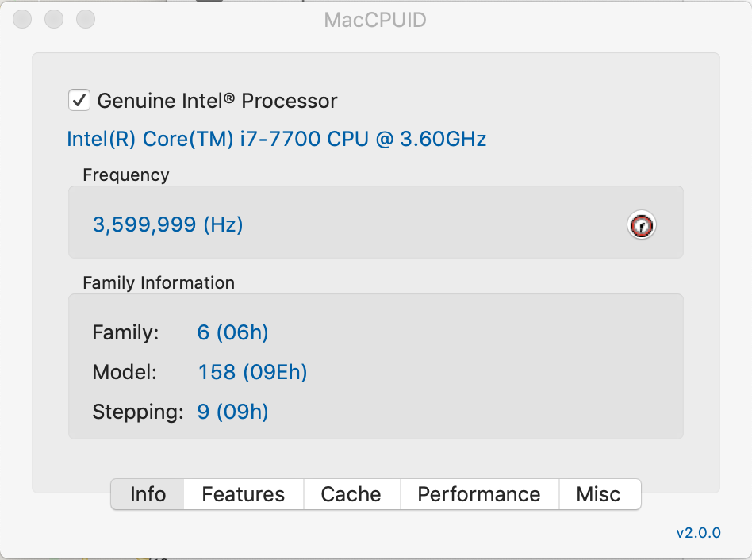Close the MacCPUID window
Viewport: 752px width, 560px height.
point(22,19)
